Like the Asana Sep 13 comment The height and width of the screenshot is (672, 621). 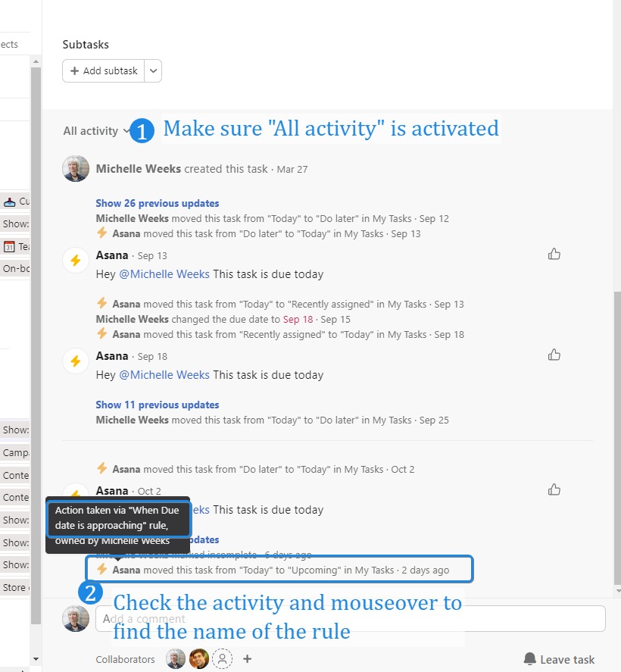click(x=554, y=254)
